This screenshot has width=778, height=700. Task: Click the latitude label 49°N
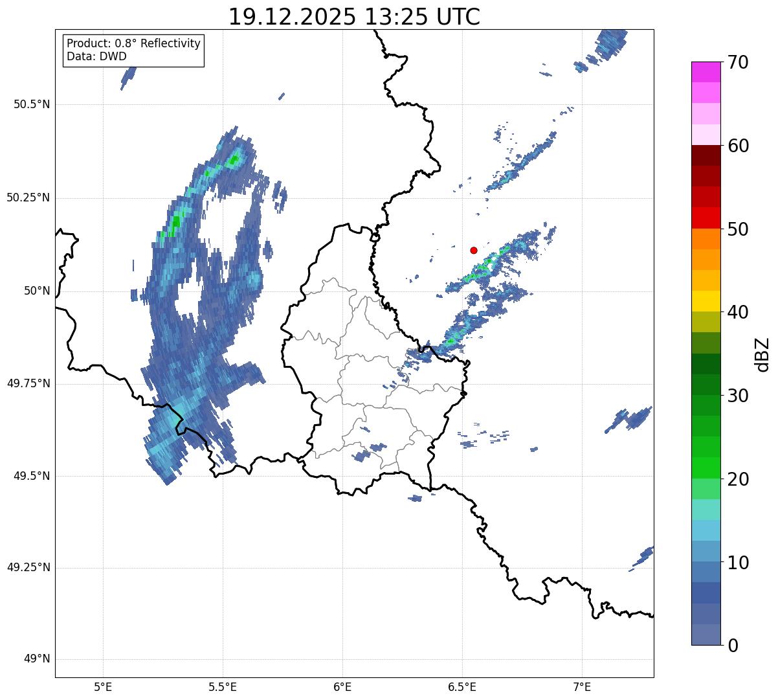(x=37, y=659)
